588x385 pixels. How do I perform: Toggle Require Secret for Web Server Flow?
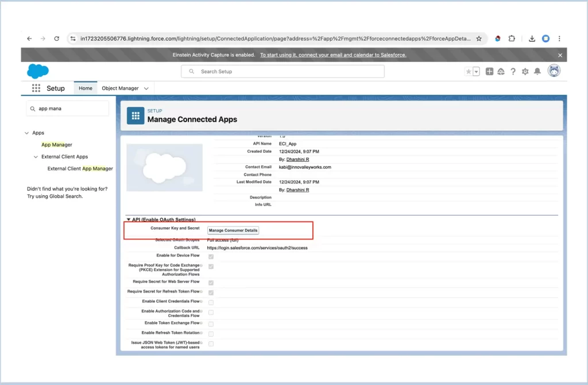coord(211,283)
